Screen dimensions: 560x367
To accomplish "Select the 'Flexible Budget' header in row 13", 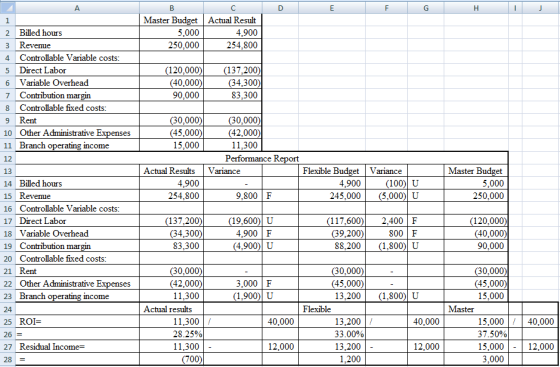I will coord(332,171).
